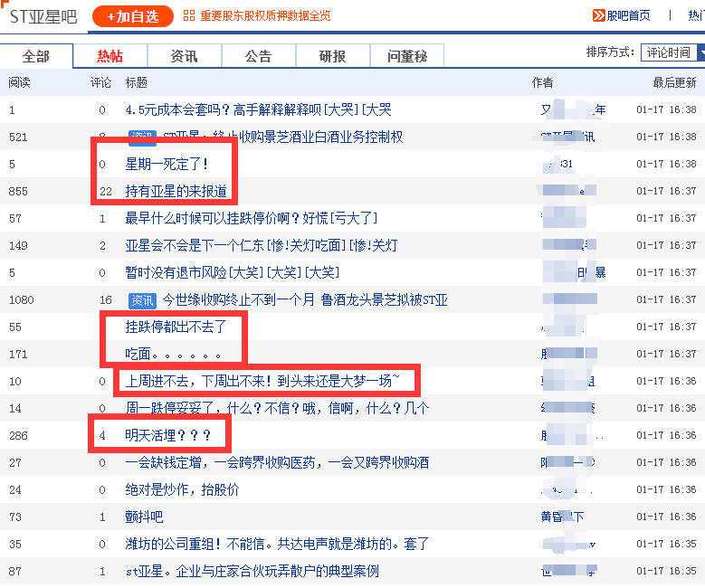Open post 绝对是炒作,抬股价
This screenshot has height=588, width=705.
[182, 489]
